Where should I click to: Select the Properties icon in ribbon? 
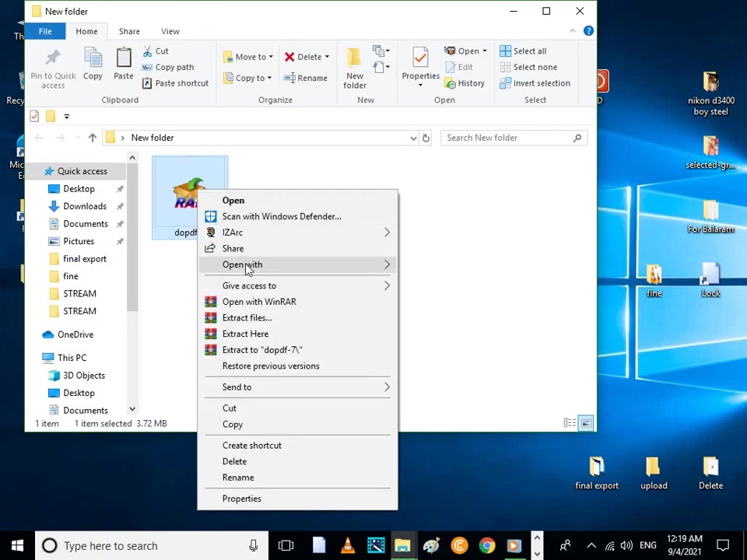420,58
